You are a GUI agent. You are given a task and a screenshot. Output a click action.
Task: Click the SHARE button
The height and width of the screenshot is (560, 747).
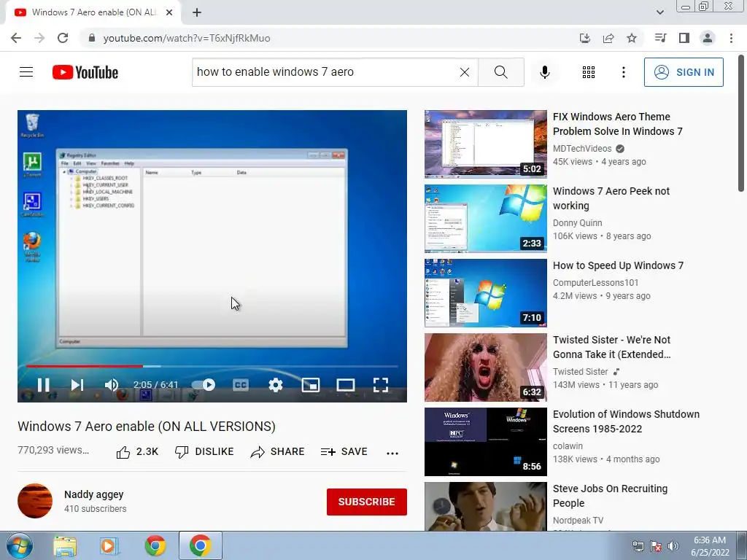(278, 452)
